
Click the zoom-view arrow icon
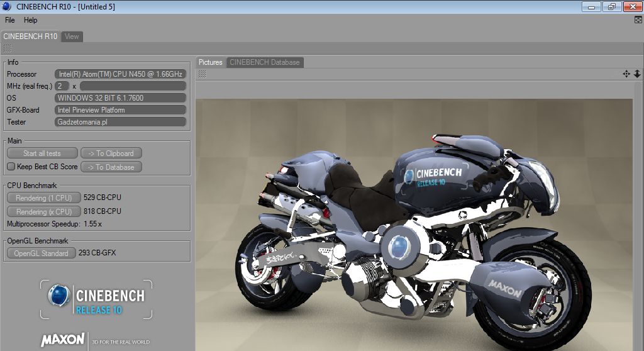tap(637, 74)
